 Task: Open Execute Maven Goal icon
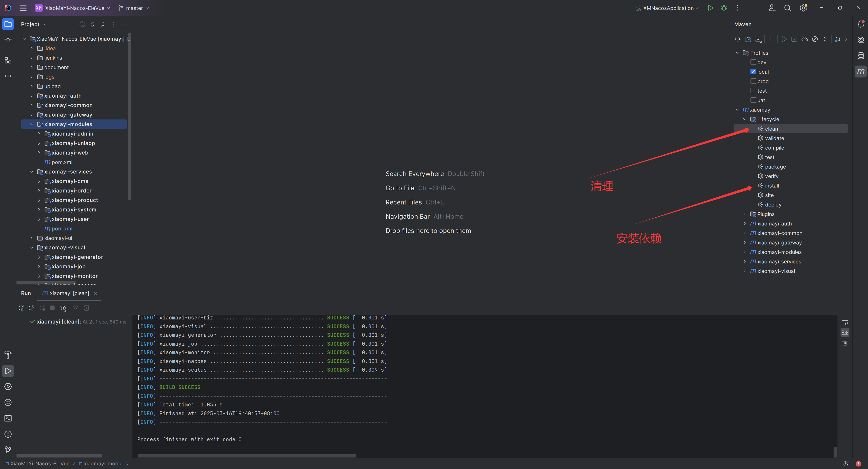pyautogui.click(x=794, y=39)
